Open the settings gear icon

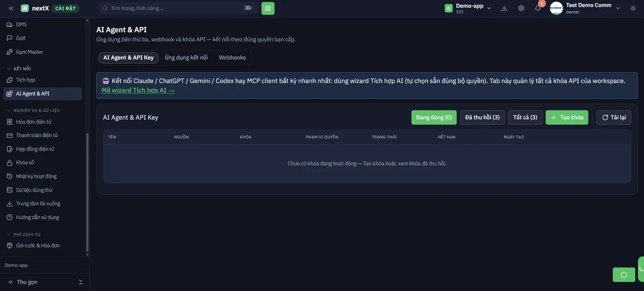[x=521, y=8]
